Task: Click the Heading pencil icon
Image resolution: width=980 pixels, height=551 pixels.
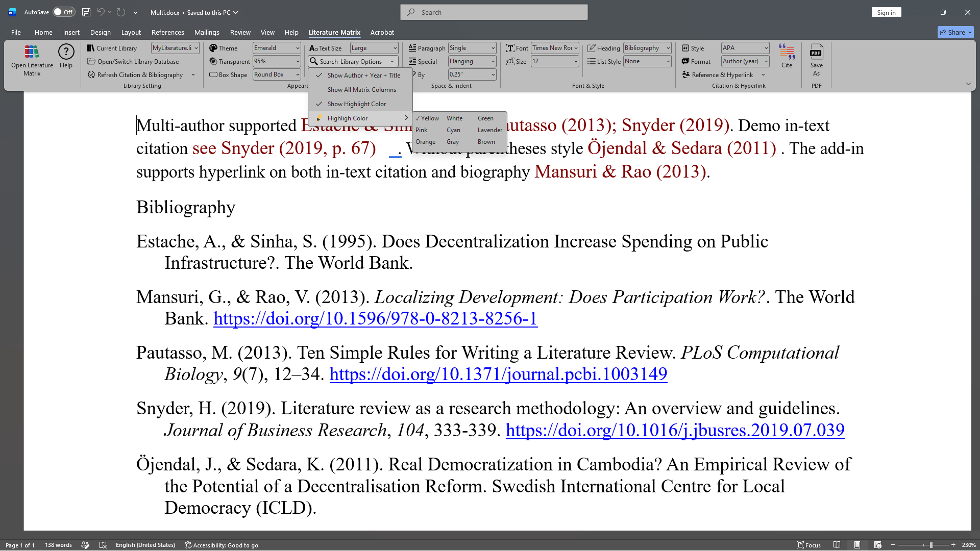Action: click(x=592, y=48)
